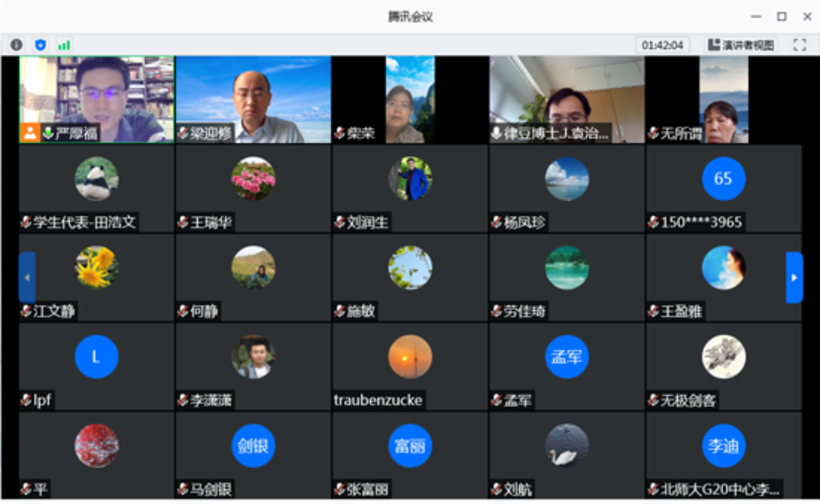The width and height of the screenshot is (820, 504).
Task: Click the blue L avatar of lpf
Action: (96, 357)
